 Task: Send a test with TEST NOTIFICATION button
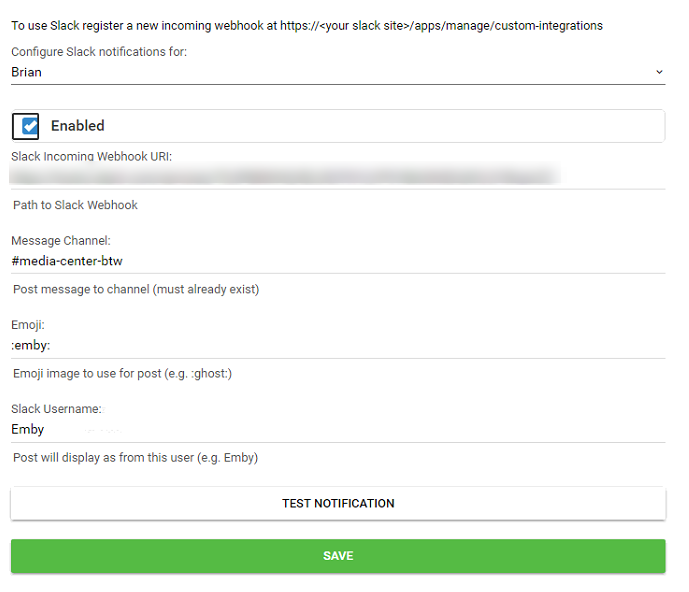338,504
